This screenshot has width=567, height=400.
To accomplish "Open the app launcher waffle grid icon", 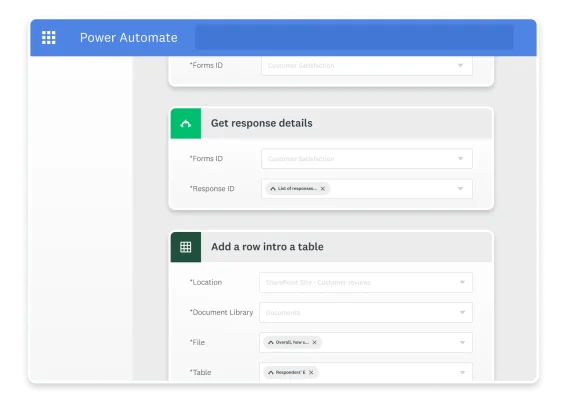I will [x=48, y=38].
